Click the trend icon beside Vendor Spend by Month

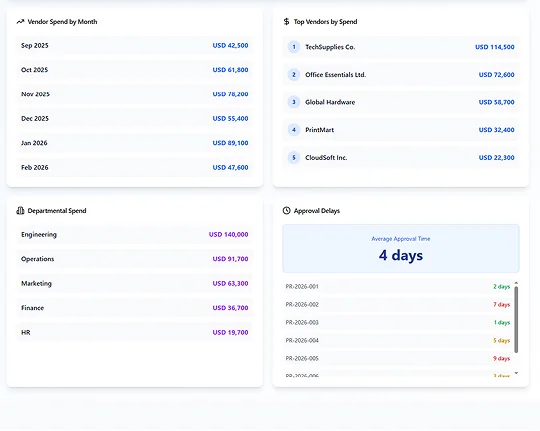point(20,22)
